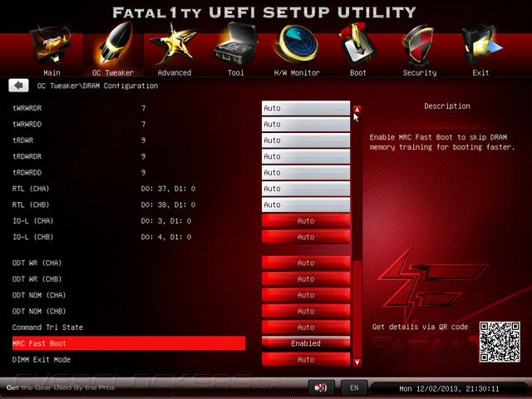Select the tRDWR label
The height and width of the screenshot is (399, 532).
click(x=22, y=140)
